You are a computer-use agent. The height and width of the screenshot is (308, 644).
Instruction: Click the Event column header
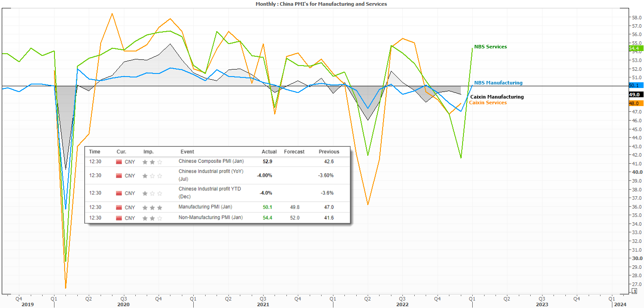point(187,152)
